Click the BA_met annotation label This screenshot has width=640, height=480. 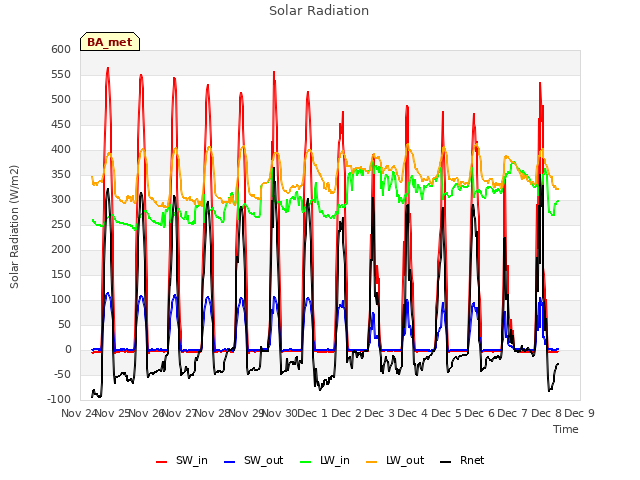coord(110,42)
